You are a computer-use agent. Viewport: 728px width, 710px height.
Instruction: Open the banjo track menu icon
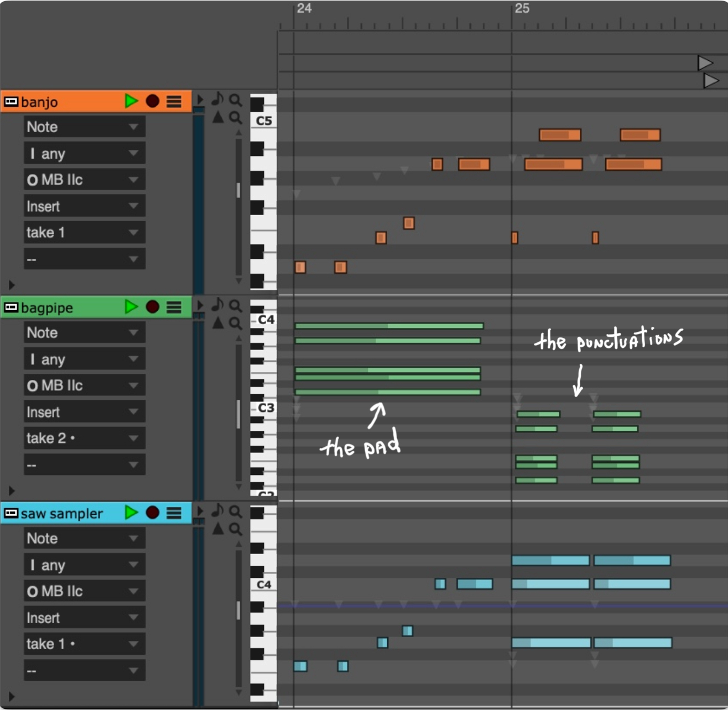tap(174, 102)
